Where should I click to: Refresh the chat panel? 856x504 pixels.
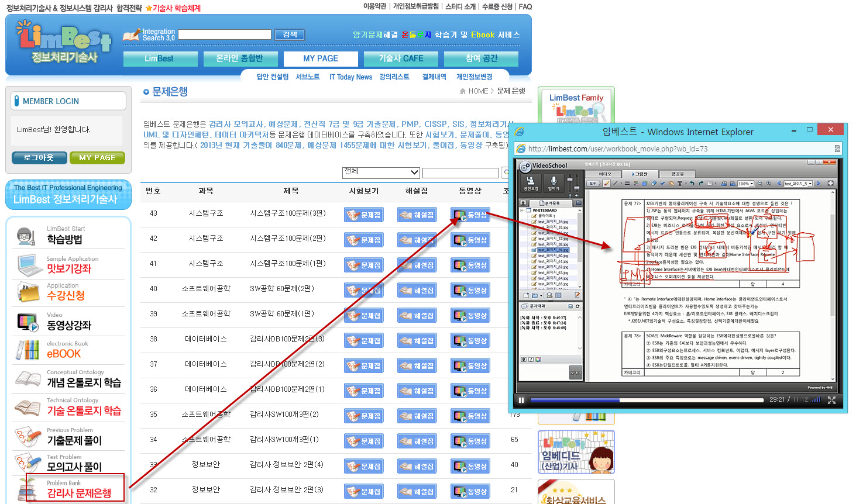pyautogui.click(x=577, y=306)
